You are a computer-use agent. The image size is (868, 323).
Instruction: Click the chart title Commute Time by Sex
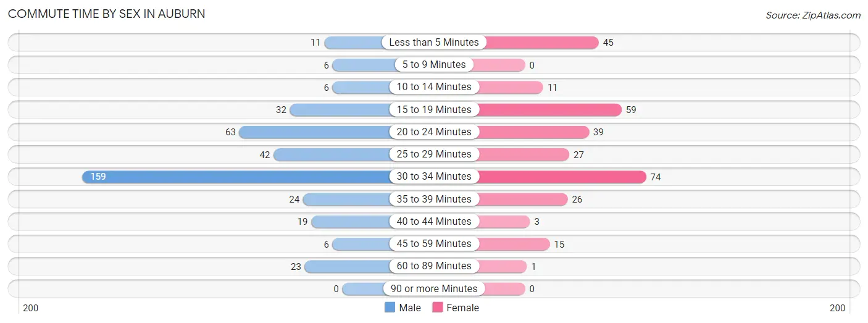pos(107,14)
